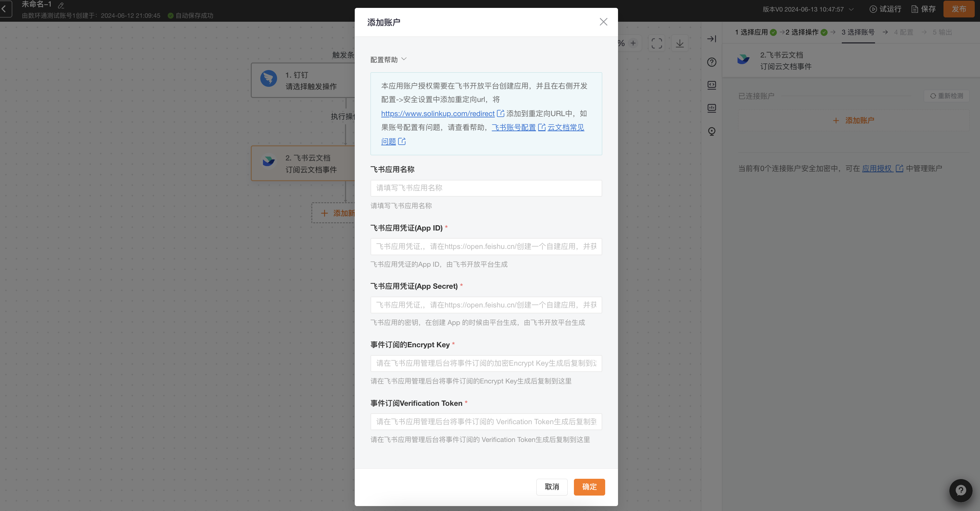The width and height of the screenshot is (980, 511).
Task: Open the 飞书账号配置 help link
Action: coord(514,127)
